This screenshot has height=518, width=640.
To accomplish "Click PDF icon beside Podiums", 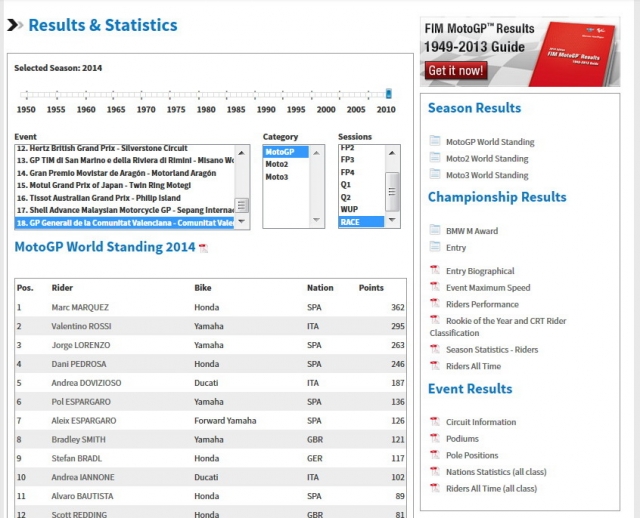I will (x=435, y=438).
